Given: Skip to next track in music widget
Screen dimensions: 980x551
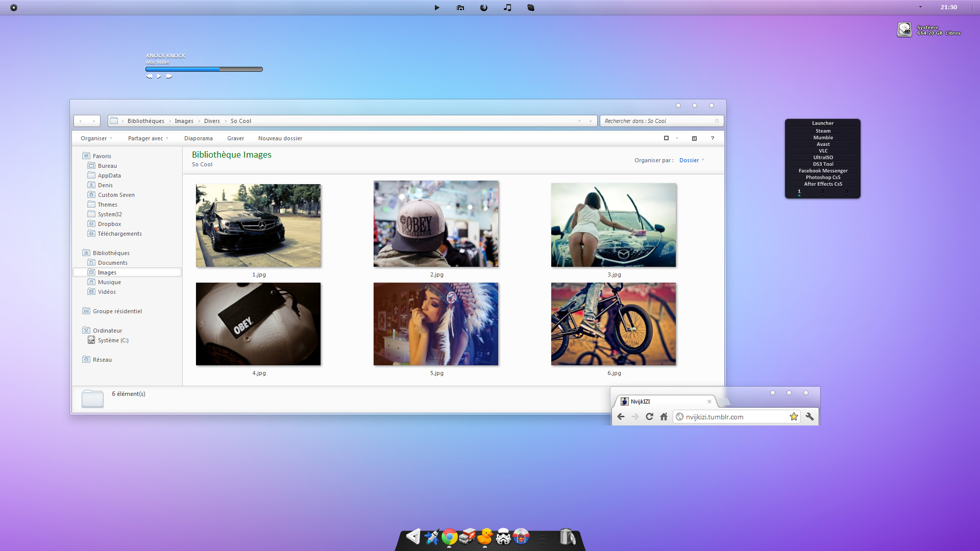Looking at the screenshot, I should (x=169, y=77).
